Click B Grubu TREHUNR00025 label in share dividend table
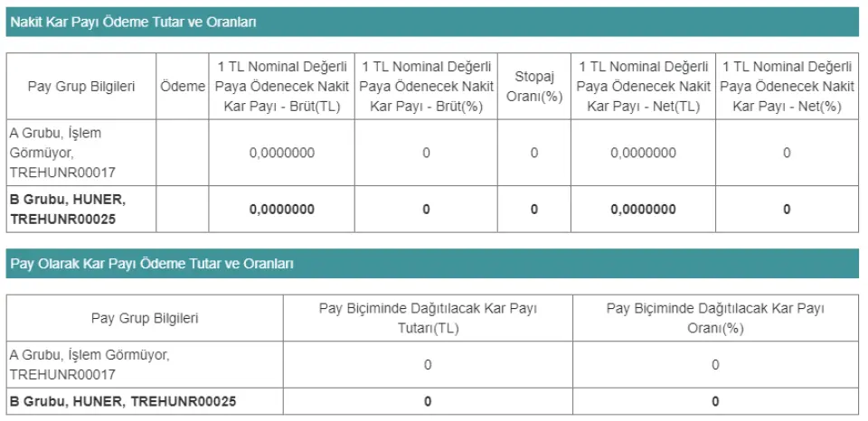This screenshot has height=421, width=868. (123, 401)
